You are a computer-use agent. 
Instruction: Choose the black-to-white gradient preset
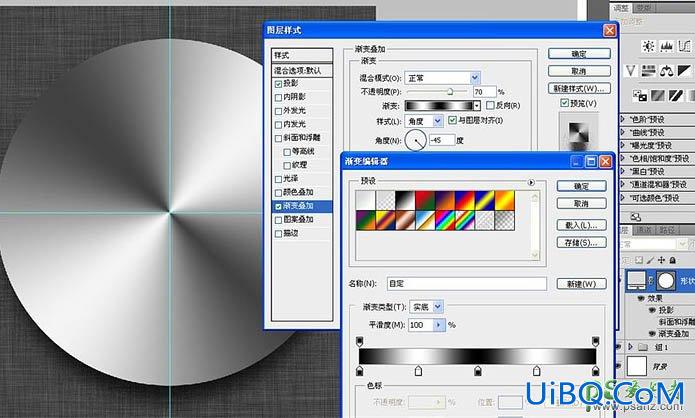(x=405, y=200)
